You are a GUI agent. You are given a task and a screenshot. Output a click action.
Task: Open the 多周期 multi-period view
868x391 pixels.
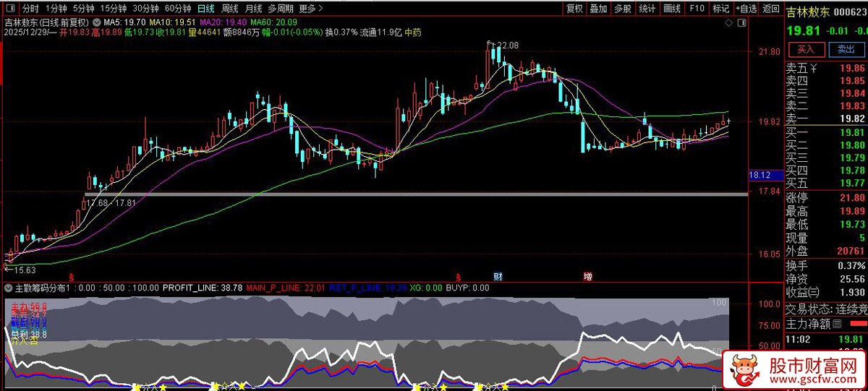click(280, 9)
